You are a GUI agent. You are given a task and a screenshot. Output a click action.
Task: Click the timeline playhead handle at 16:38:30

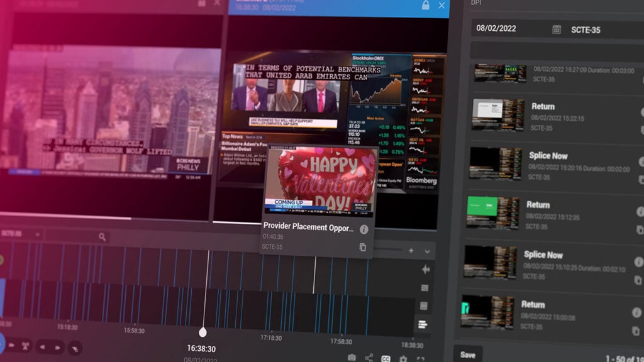[x=203, y=332]
